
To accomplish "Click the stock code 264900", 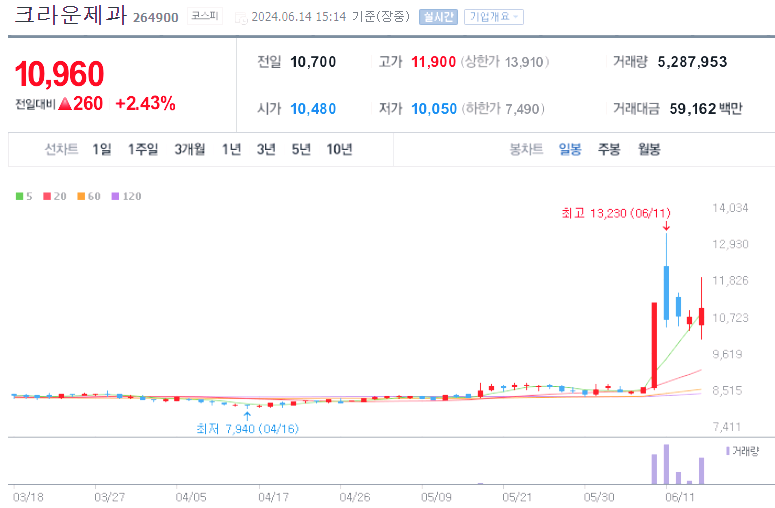I will click(x=156, y=18).
